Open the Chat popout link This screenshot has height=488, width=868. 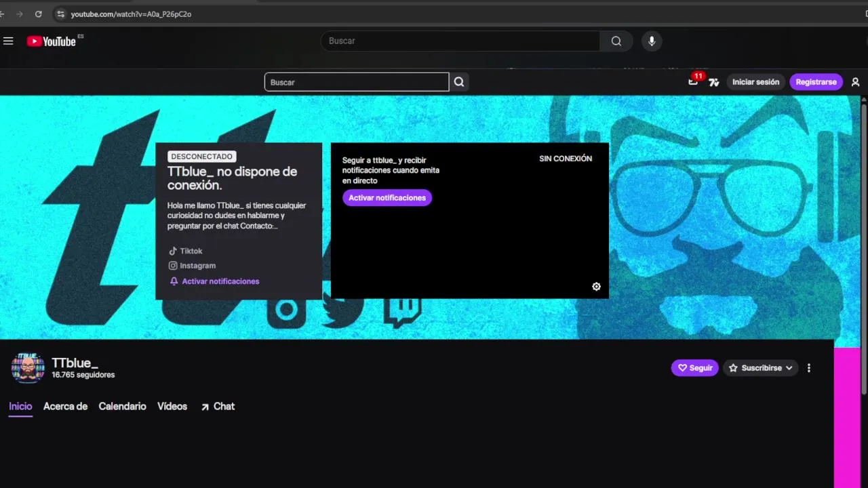click(x=218, y=407)
